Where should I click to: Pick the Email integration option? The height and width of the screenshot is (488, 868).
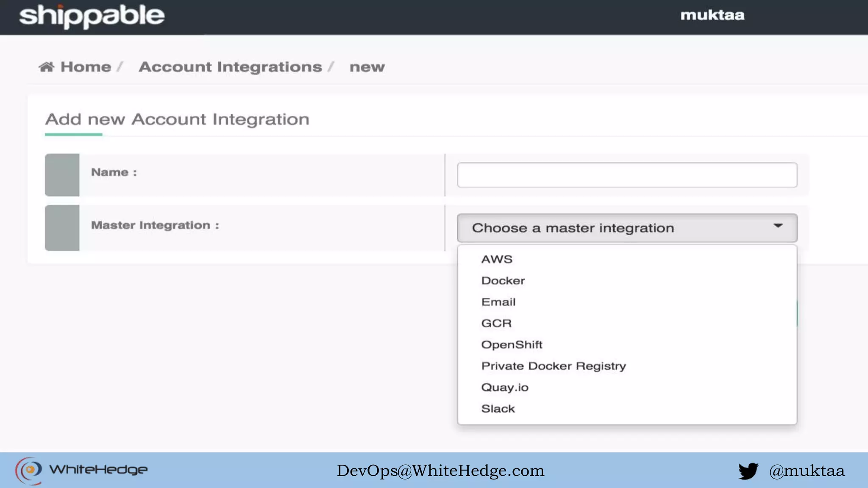498,302
